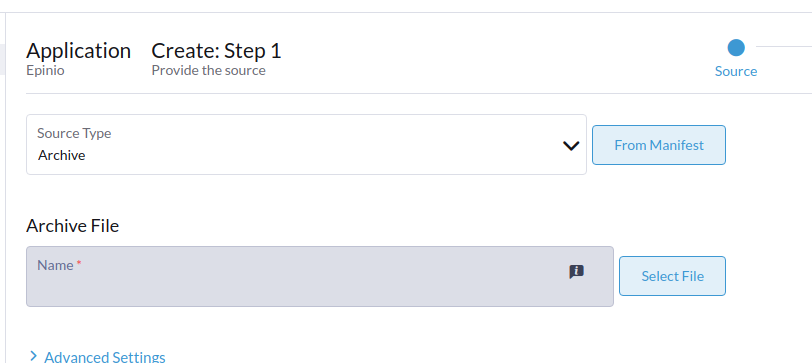Click the Create: Step 1 title
Image resolution: width=812 pixels, height=363 pixels.
(216, 51)
